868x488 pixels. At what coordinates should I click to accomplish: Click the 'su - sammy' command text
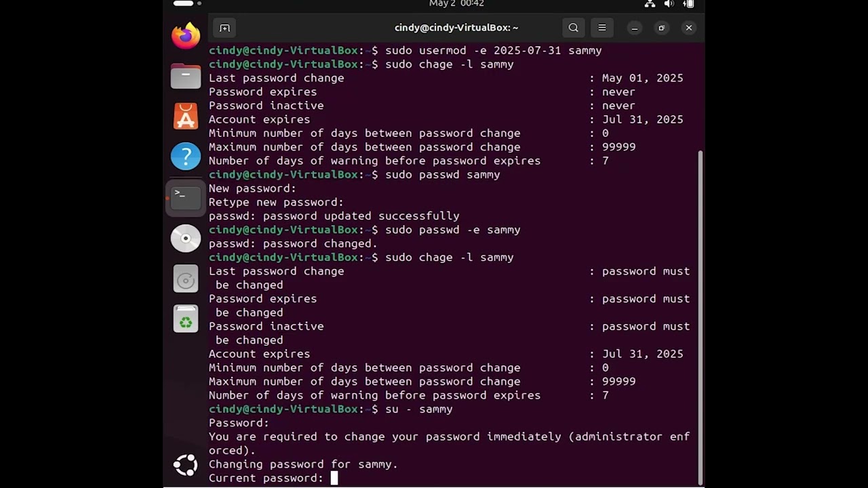[419, 409]
